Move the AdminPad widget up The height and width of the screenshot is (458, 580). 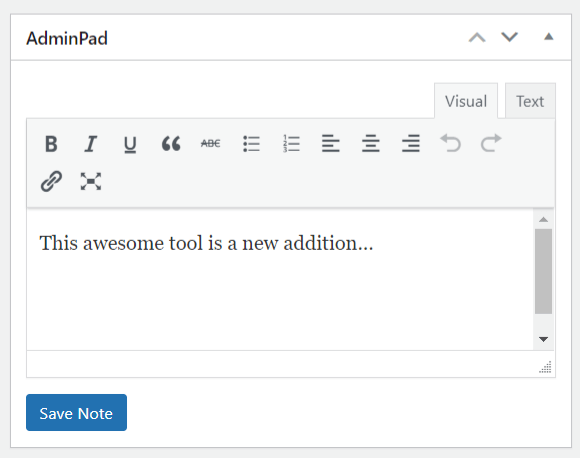pos(477,37)
